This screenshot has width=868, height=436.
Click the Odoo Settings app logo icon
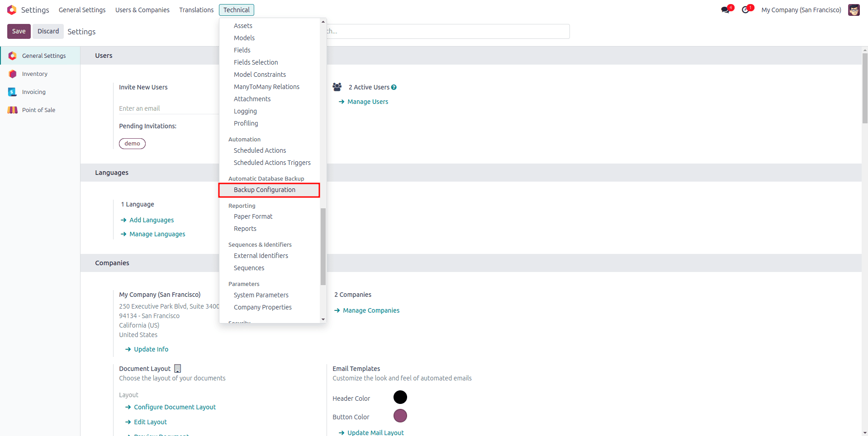[12, 10]
